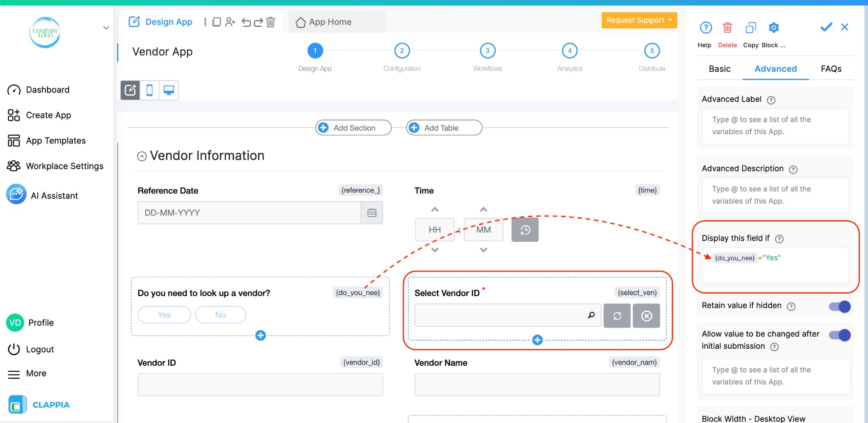This screenshot has height=423, width=868.
Task: Click help icon beside Display this field if
Action: 779,239
